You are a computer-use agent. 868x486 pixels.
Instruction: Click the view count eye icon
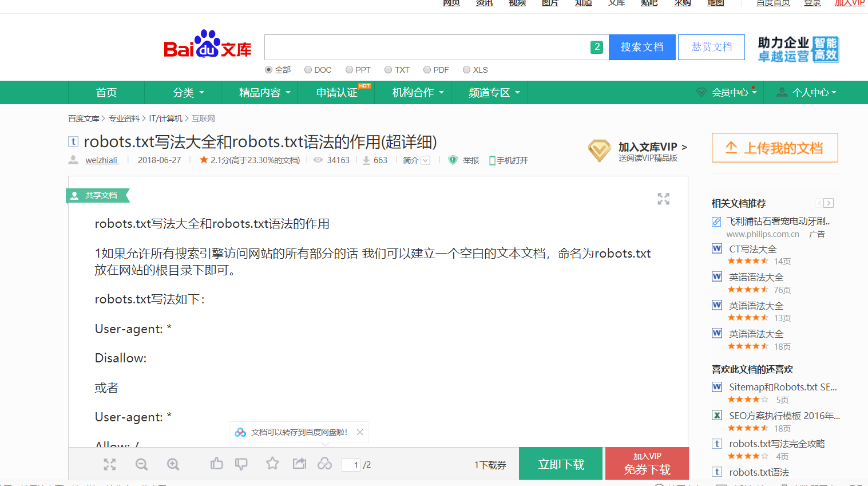coord(318,160)
